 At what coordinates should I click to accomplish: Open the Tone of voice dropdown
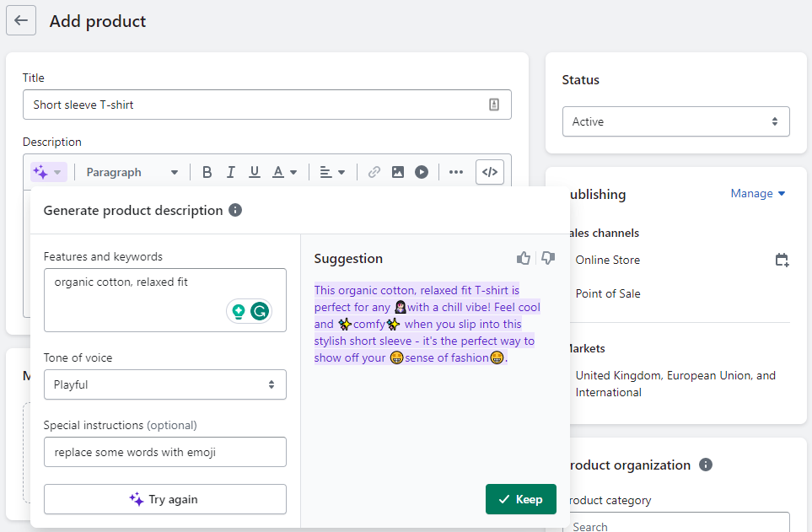pos(164,384)
